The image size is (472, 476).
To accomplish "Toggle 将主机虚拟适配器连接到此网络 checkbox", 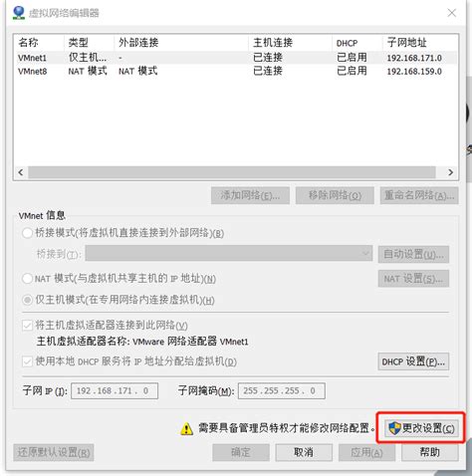I will click(27, 326).
